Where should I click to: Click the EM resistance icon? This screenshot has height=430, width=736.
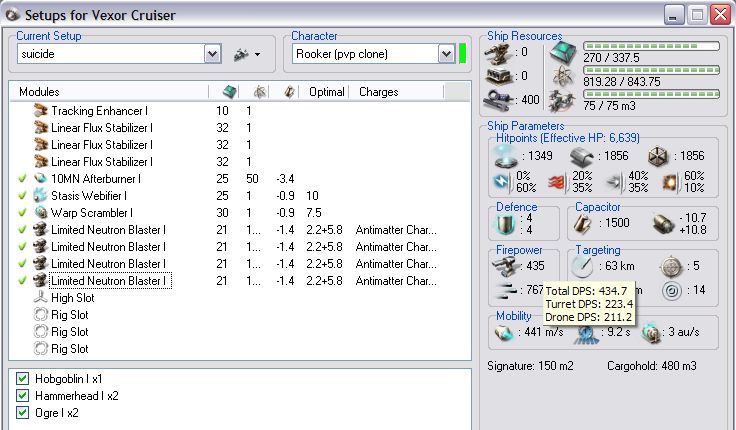[x=502, y=182]
